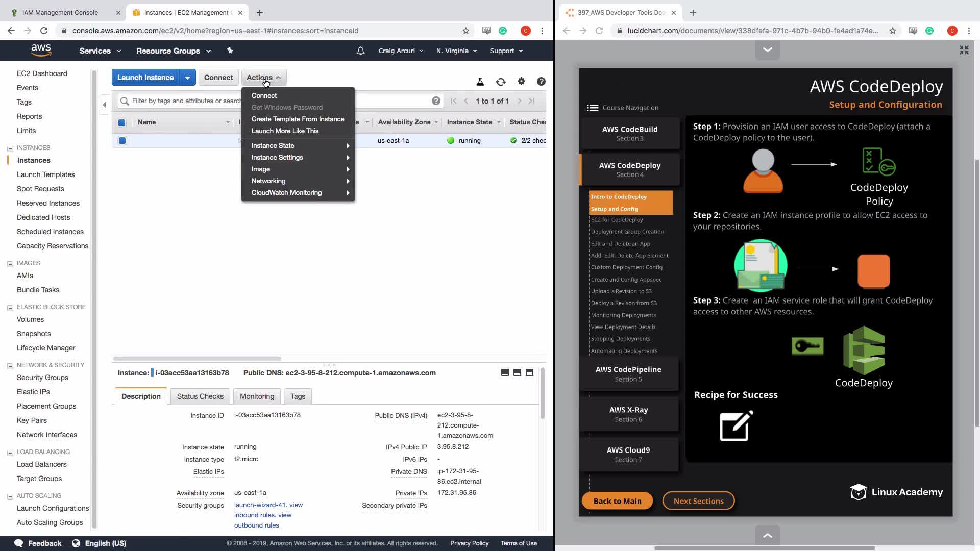Click the pin shortcut icon in navbar
The image size is (980, 551).
pyautogui.click(x=230, y=51)
